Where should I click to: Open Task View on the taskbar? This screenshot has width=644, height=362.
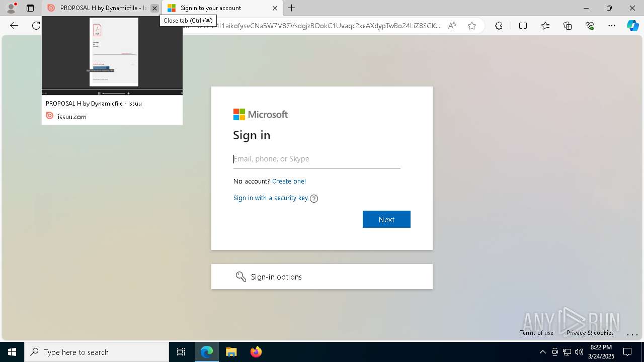pyautogui.click(x=181, y=352)
